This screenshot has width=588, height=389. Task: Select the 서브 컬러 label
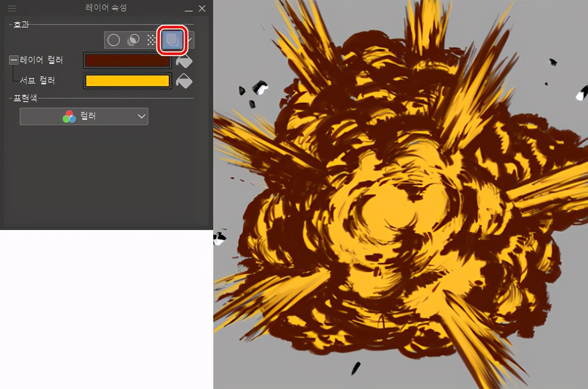tap(37, 80)
